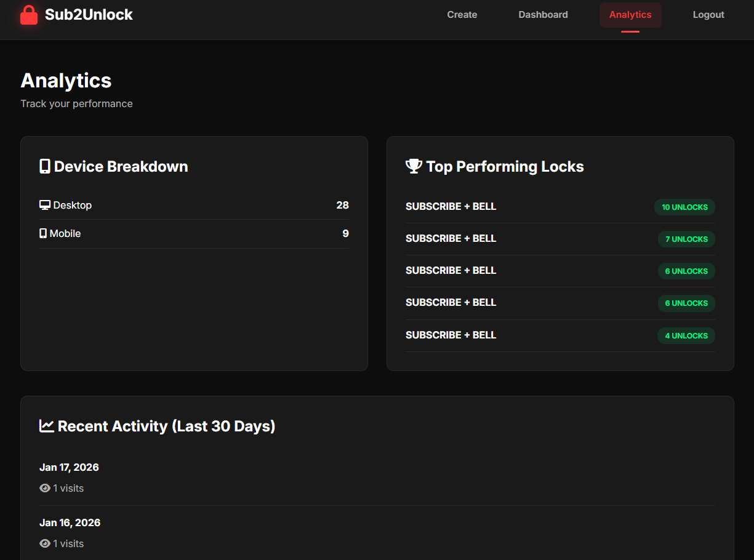Switch to the Dashboard tab

(543, 14)
